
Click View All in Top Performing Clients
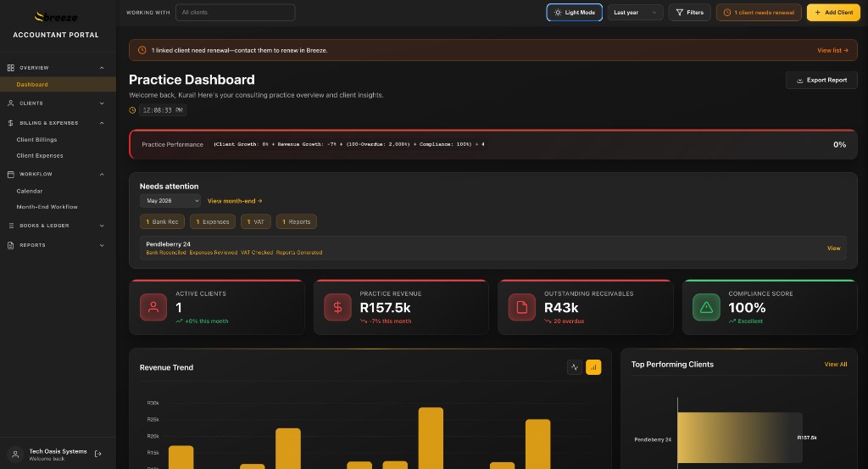pyautogui.click(x=835, y=365)
